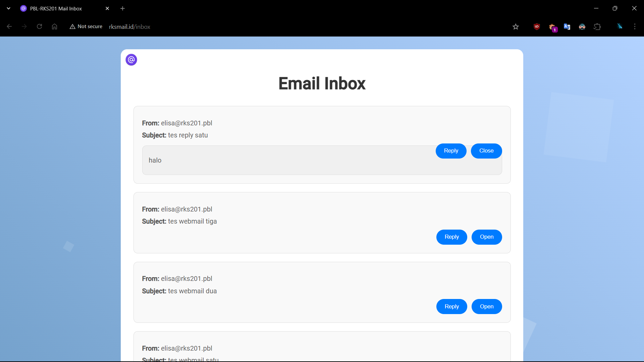Click the browser back navigation arrow

click(x=9, y=26)
